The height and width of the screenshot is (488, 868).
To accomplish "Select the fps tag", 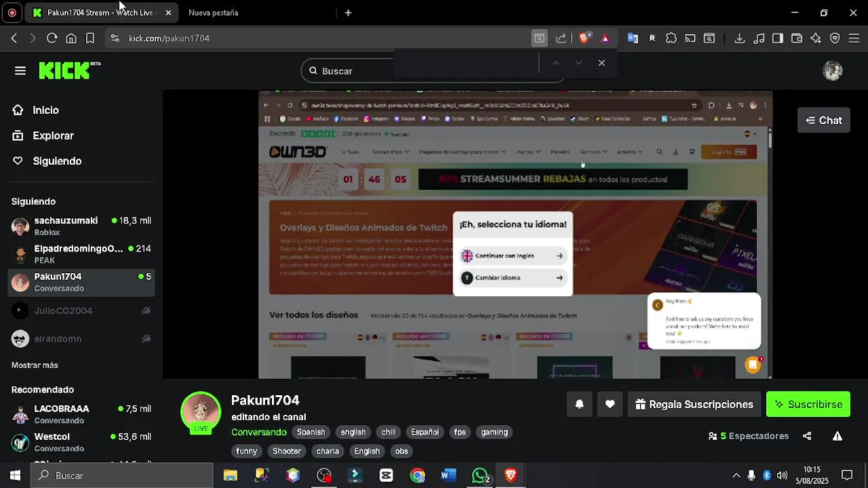I will coord(460,432).
